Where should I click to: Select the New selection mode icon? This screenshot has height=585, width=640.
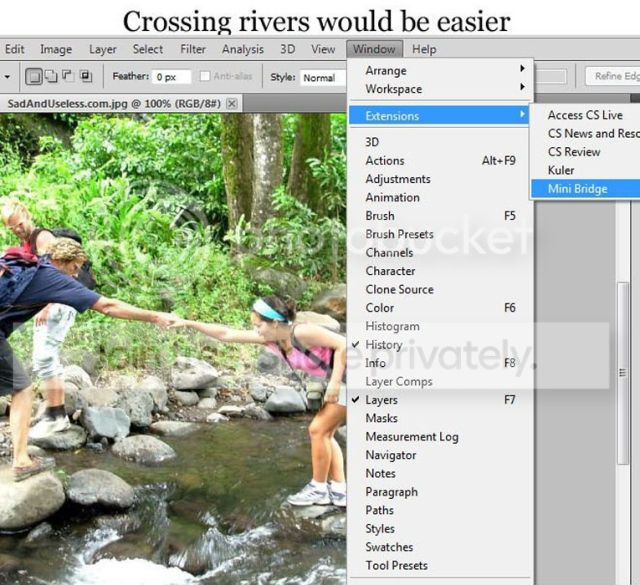(34, 76)
